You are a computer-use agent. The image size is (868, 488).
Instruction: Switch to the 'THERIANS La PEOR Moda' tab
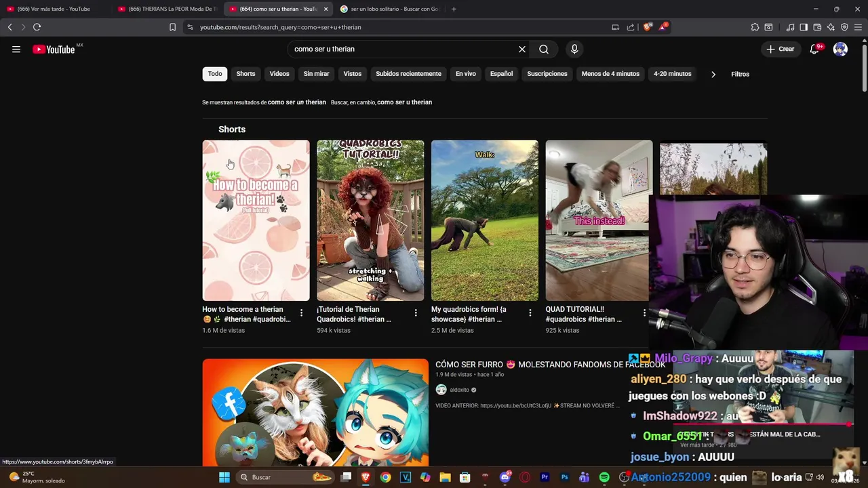[x=167, y=9]
